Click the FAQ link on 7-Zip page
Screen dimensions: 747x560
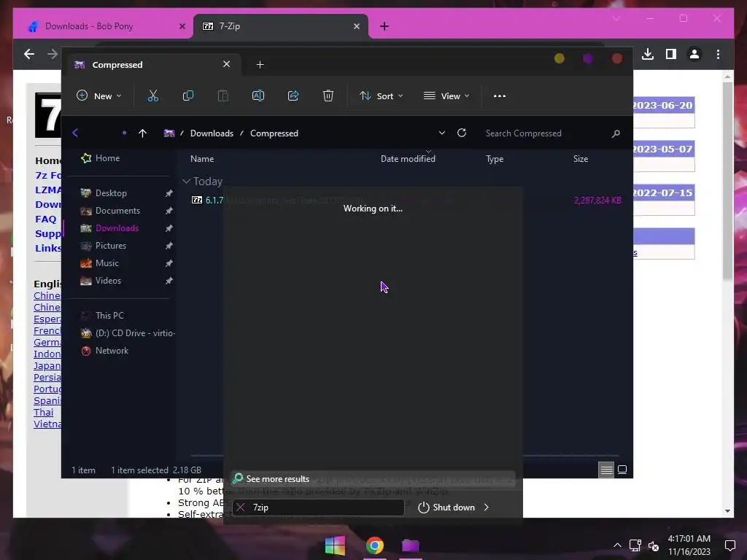coord(46,219)
